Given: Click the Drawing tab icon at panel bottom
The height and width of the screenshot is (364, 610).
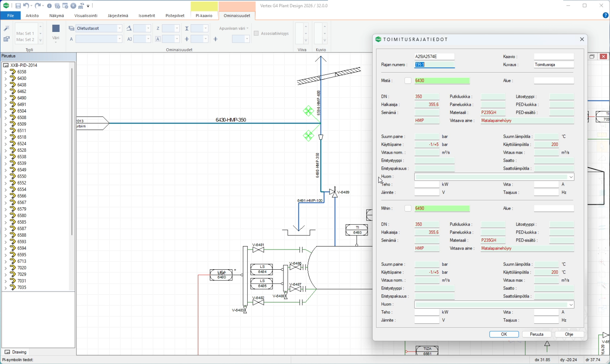Looking at the screenshot, I should click(x=7, y=352).
